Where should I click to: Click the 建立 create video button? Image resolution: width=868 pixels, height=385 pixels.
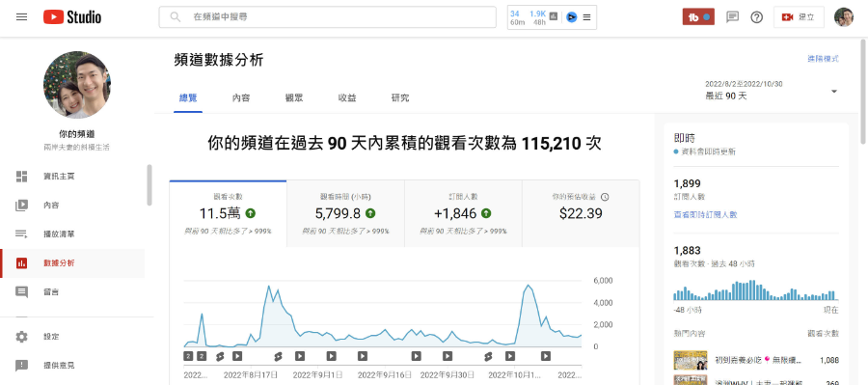coord(799,17)
